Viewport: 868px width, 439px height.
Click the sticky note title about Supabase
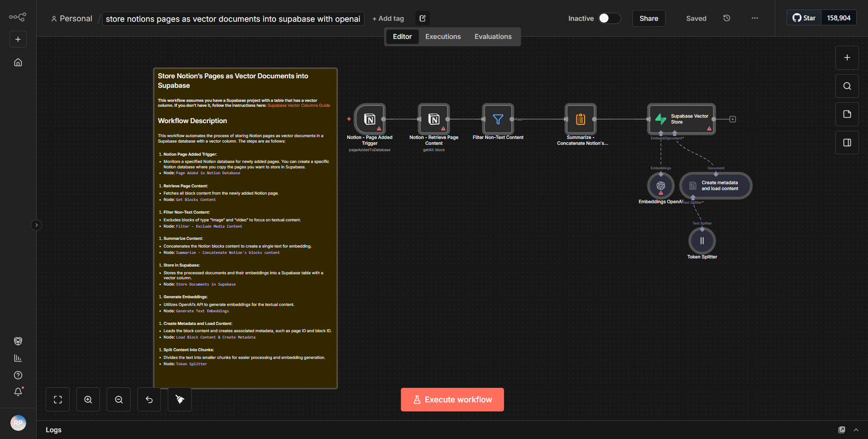point(233,81)
